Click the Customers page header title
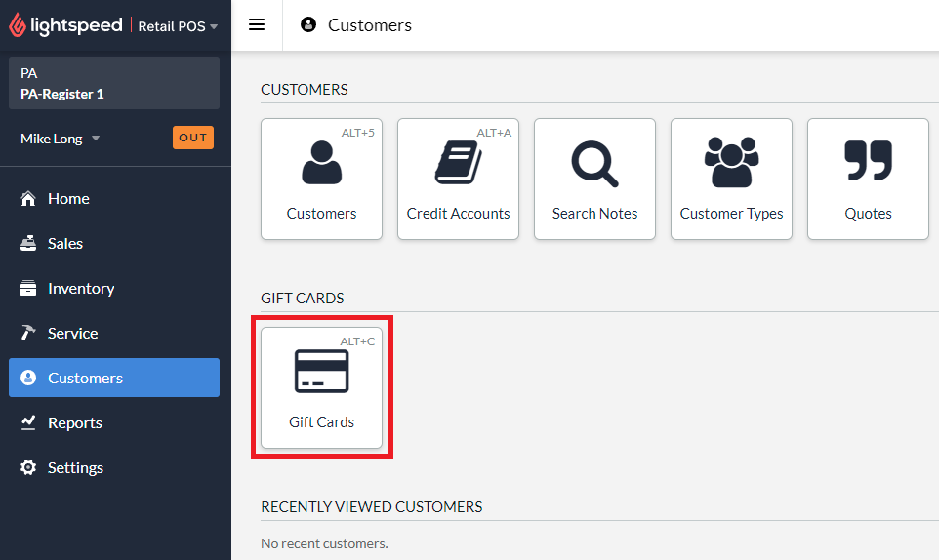The image size is (939, 560). click(369, 25)
